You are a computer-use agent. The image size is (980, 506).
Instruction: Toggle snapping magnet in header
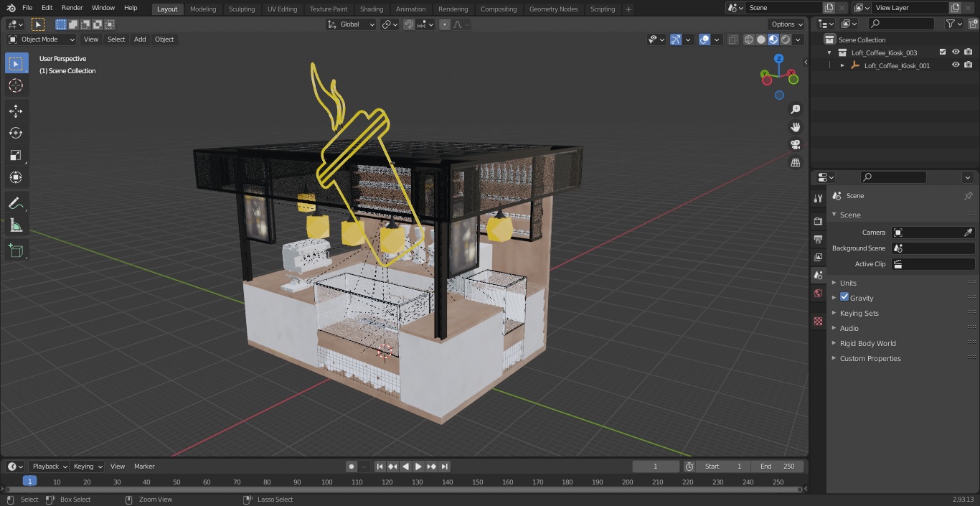pos(408,24)
